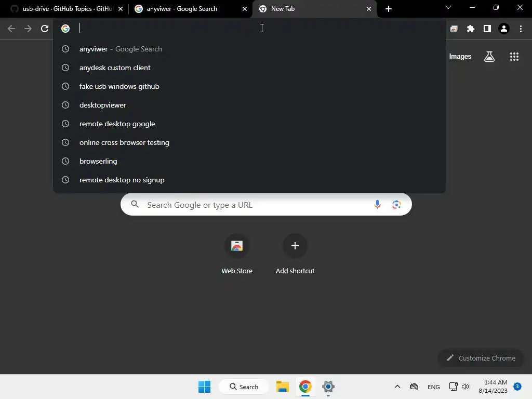
Task: Switch the ENG input language
Action: coord(434,387)
